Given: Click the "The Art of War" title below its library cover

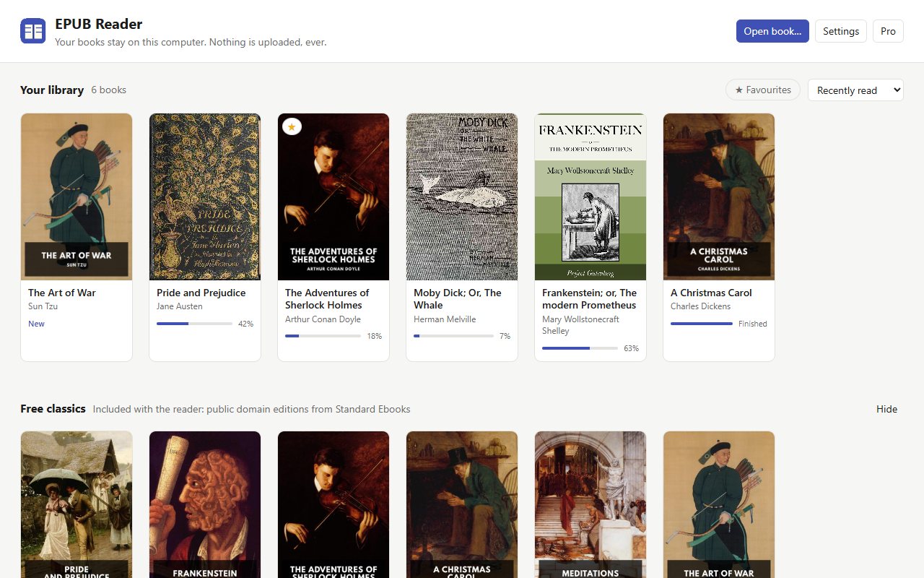Looking at the screenshot, I should pyautogui.click(x=61, y=293).
